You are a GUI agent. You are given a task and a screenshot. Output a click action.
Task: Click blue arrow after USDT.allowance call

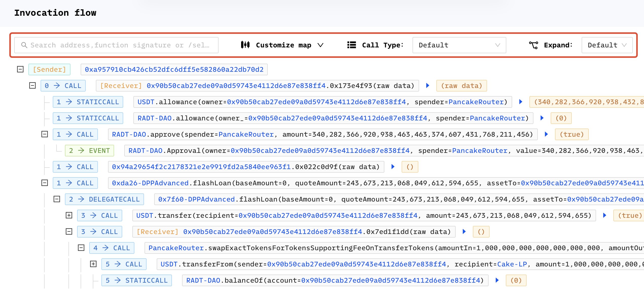(521, 102)
